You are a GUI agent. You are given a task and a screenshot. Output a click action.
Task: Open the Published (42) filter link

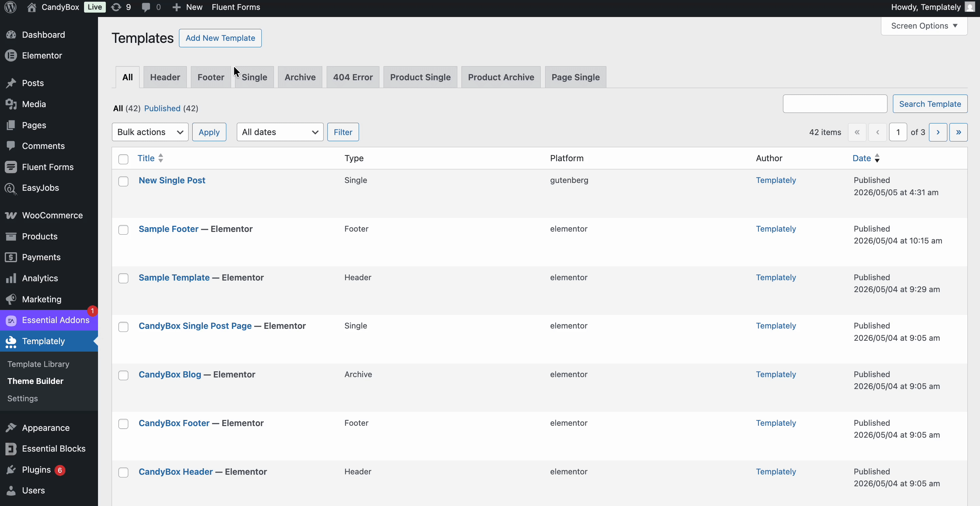pos(171,108)
